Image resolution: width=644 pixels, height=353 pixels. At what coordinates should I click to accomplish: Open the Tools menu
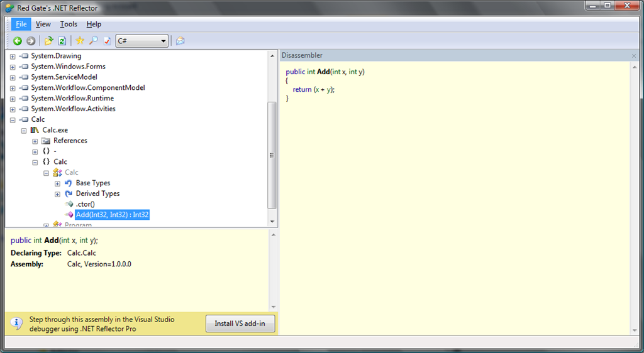coord(69,24)
